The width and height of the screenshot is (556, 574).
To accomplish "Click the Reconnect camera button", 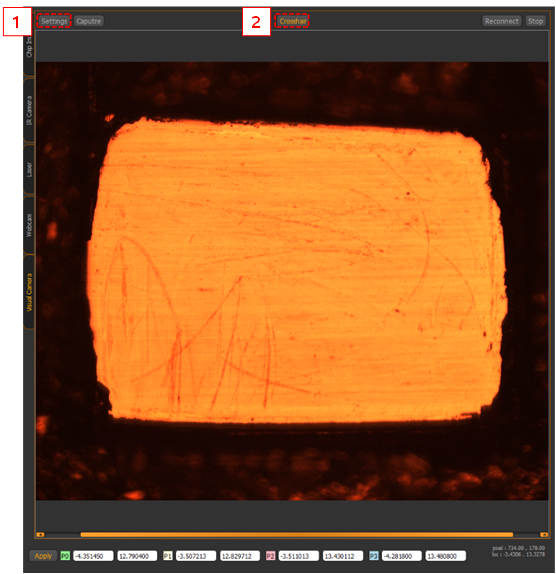I will [x=501, y=21].
